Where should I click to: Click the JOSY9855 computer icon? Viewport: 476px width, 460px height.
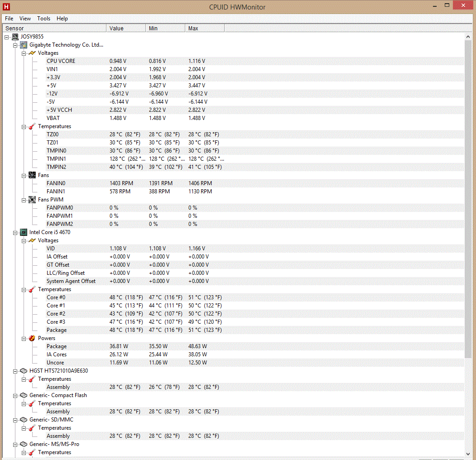point(15,37)
